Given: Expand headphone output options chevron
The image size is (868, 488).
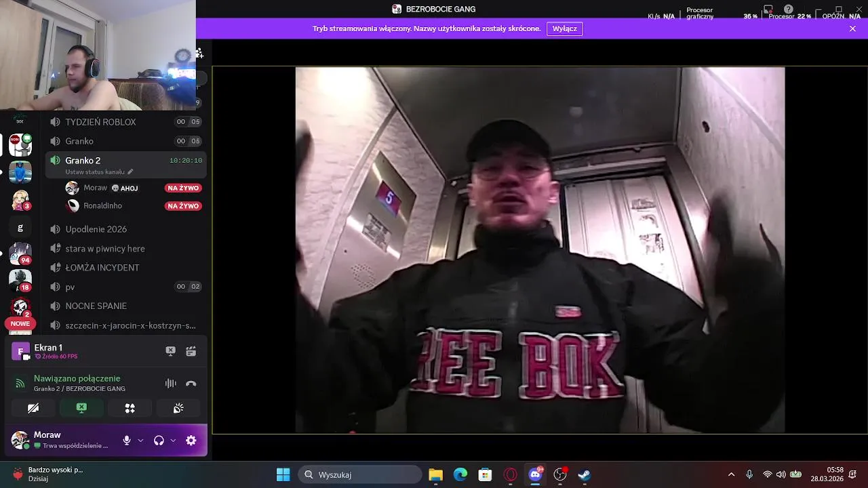Looking at the screenshot, I should point(173,441).
